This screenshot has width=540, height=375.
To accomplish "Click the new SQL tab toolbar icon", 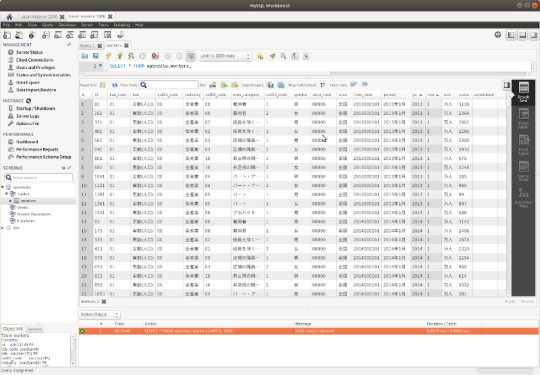I will point(7,35).
